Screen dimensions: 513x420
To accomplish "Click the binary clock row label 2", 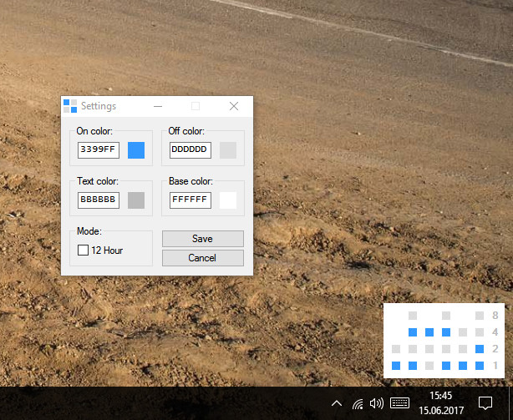I will pyautogui.click(x=495, y=349).
